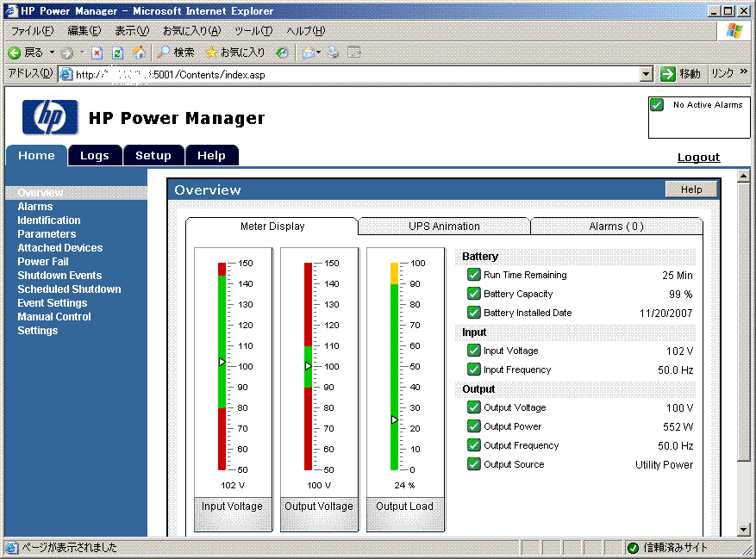The image size is (756, 559).
Task: Click the Logout link
Action: tap(698, 157)
